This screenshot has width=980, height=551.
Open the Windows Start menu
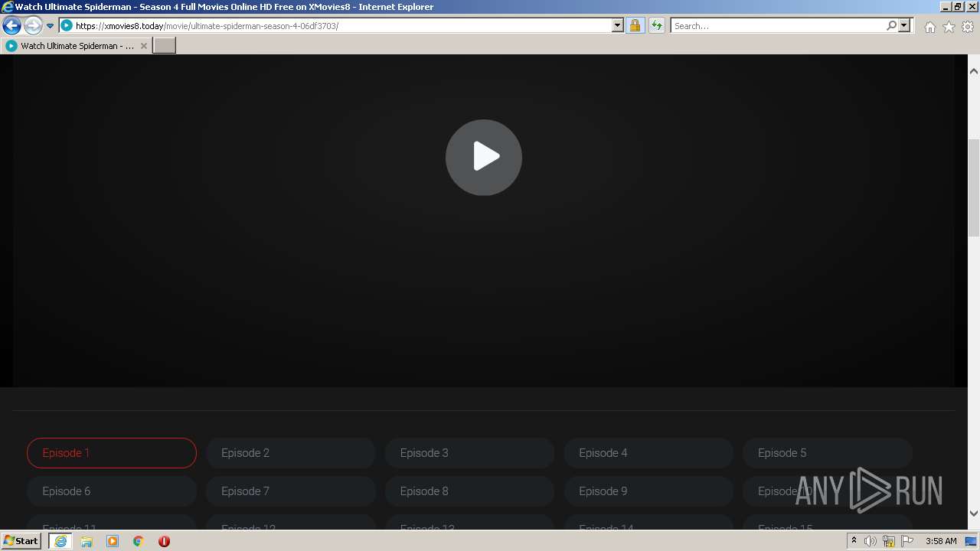pyautogui.click(x=21, y=541)
